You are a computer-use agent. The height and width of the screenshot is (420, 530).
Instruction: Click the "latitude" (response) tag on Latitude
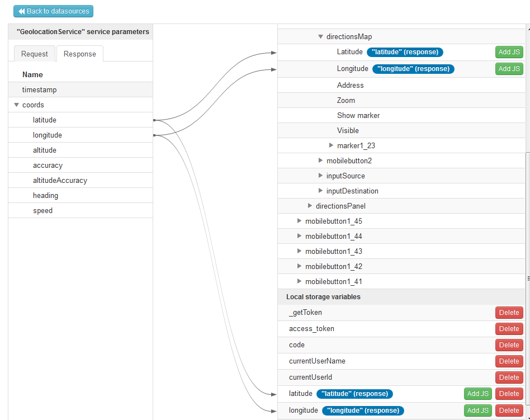click(405, 52)
